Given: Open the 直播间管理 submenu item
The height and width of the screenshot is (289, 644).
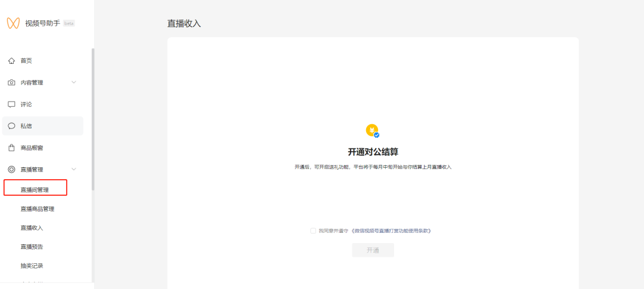Looking at the screenshot, I should pyautogui.click(x=35, y=190).
